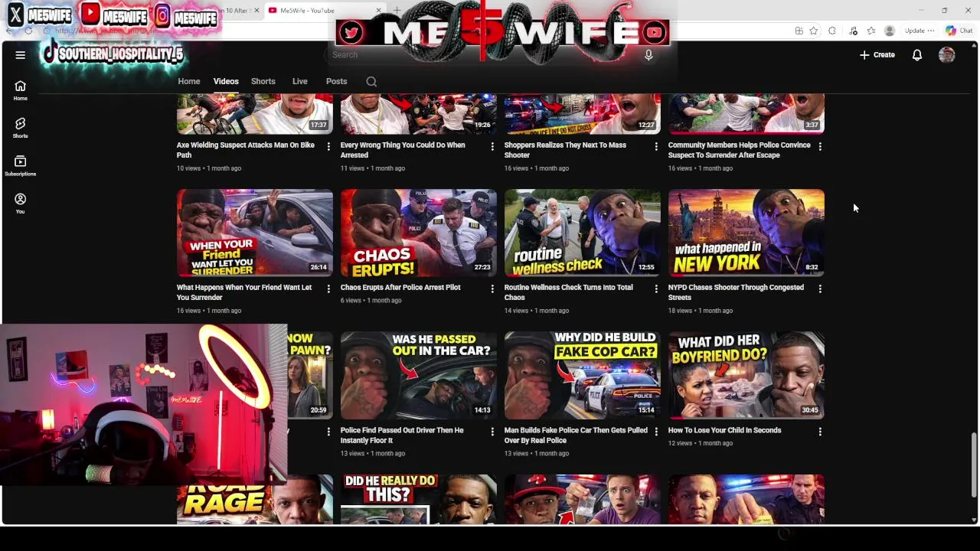Viewport: 980px width, 551px height.
Task: Play 'WHAT DID HER BOYFRIEND DO?' thumbnail
Action: point(746,376)
